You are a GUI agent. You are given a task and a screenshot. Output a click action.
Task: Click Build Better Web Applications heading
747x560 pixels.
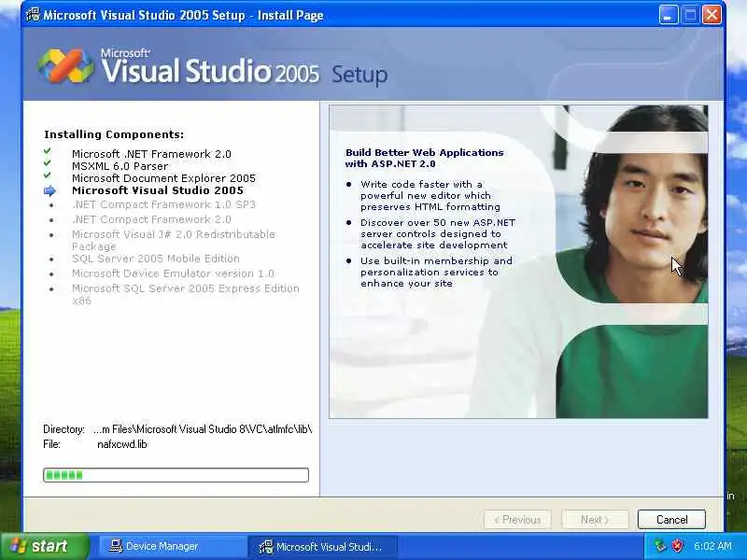[424, 158]
